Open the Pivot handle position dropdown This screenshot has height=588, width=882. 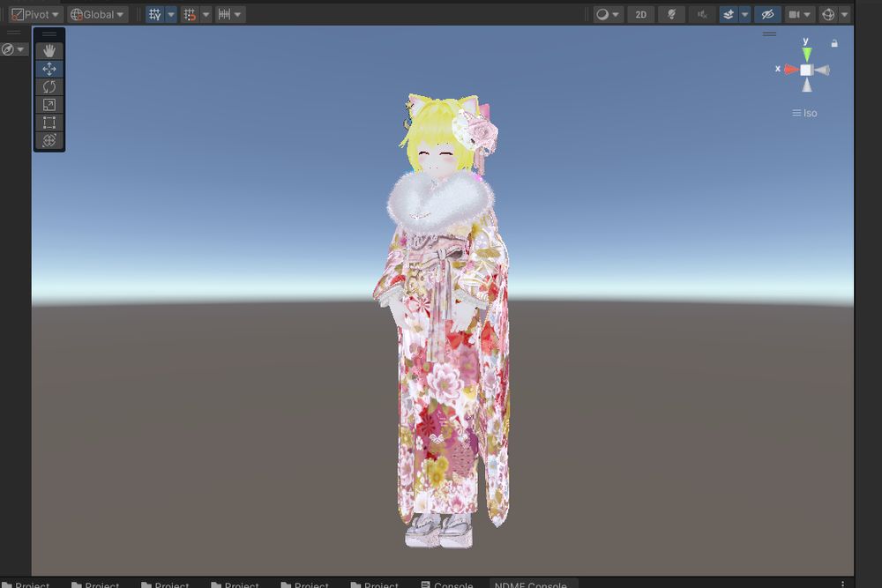point(35,15)
